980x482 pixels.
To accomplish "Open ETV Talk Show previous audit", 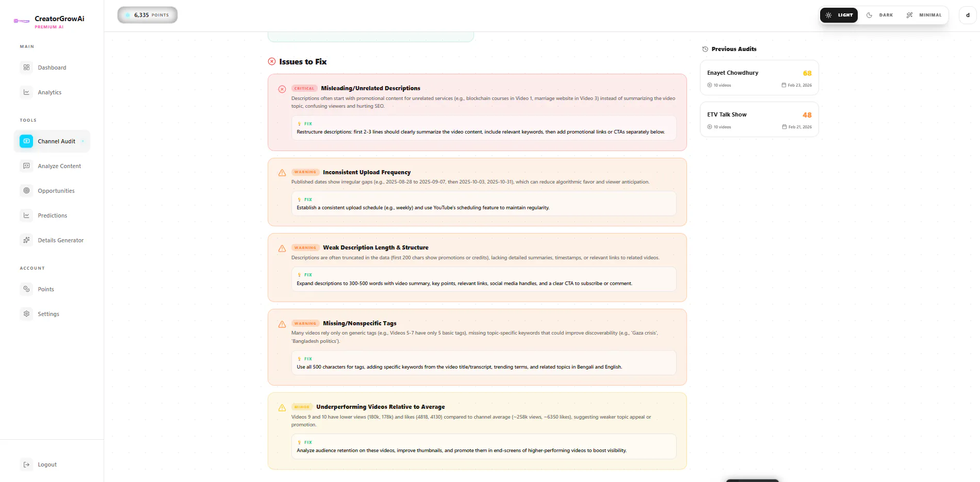I will [x=759, y=120].
